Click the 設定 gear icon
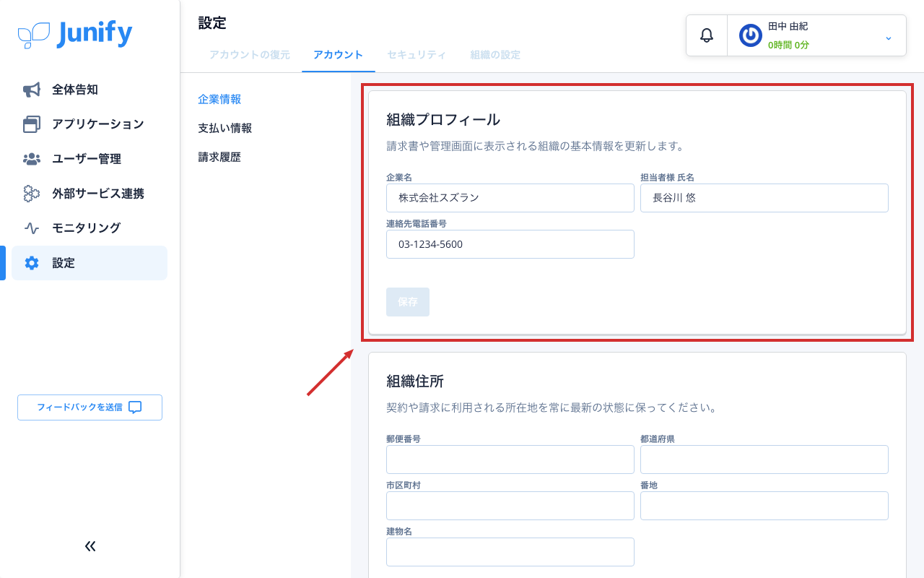Screen dimensions: 924x578 tap(32, 263)
